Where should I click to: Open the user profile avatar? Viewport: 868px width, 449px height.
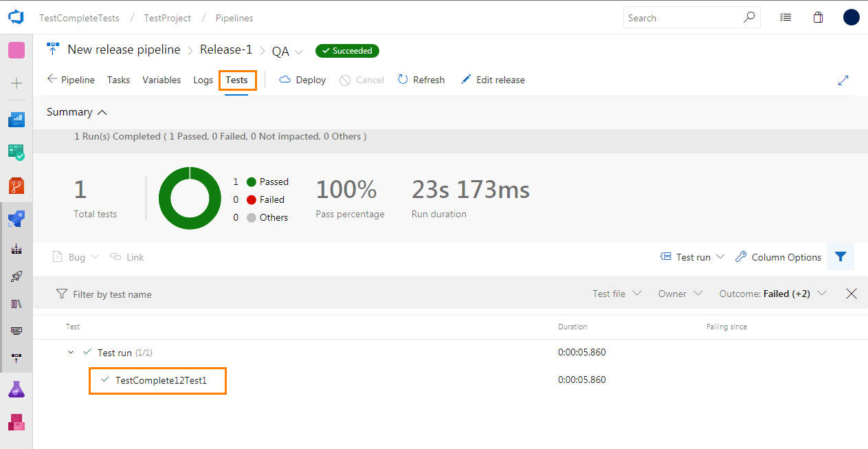tap(852, 17)
